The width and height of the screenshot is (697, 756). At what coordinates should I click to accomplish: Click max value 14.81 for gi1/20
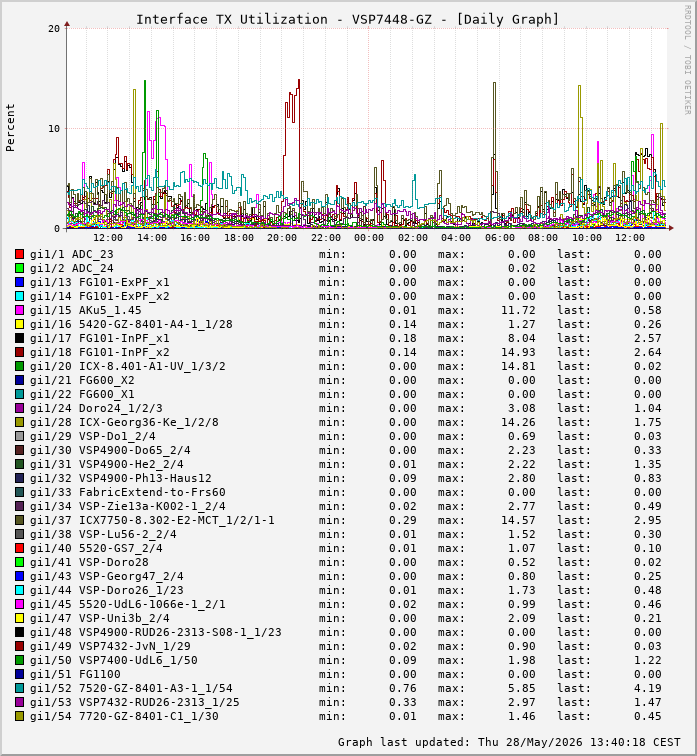[518, 366]
